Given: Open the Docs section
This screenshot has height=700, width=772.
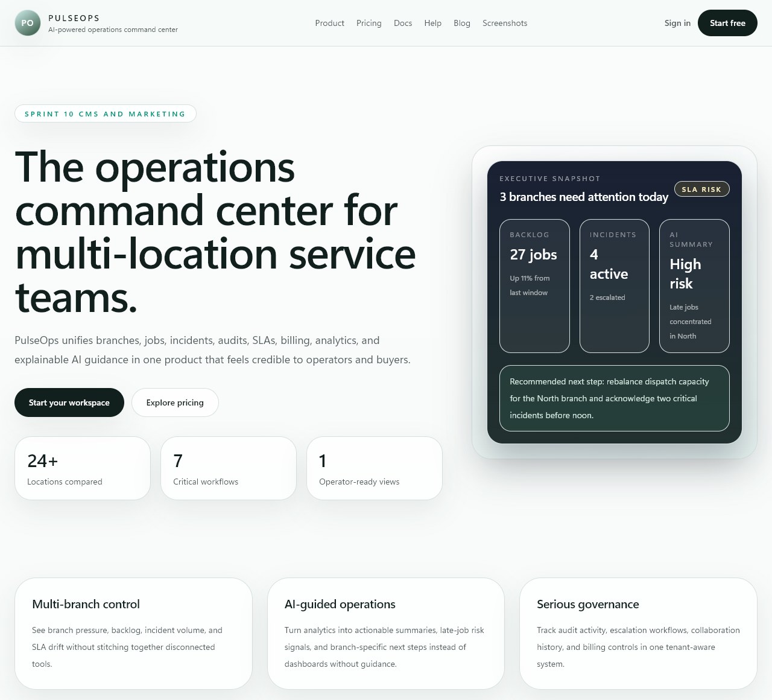Looking at the screenshot, I should tap(402, 23).
